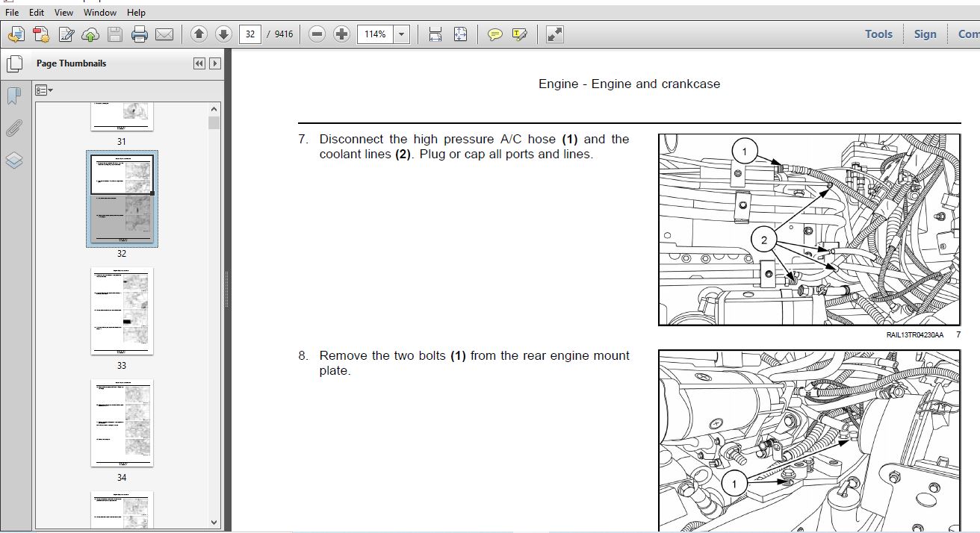Viewport: 980px width, 533px height.
Task: Open the Bookmarks panel icon
Action: point(14,96)
